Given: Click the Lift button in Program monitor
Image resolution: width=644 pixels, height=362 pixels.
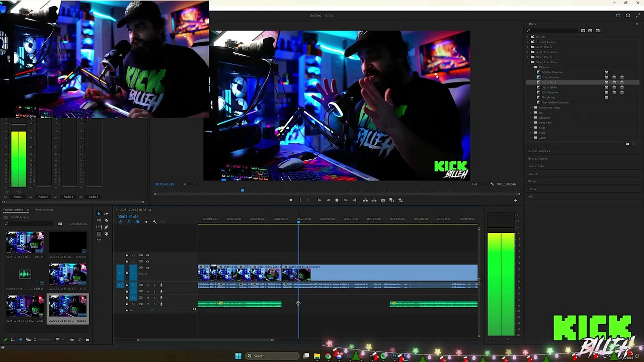Looking at the screenshot, I should (x=365, y=200).
